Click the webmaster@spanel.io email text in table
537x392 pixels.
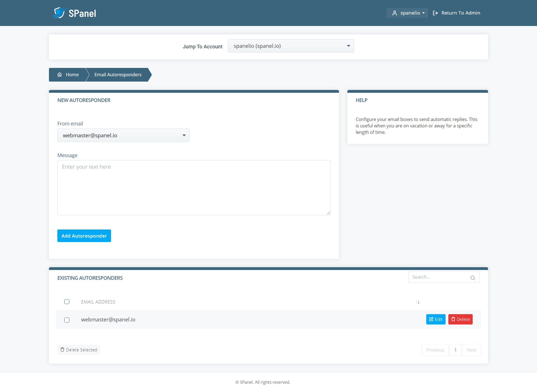click(x=108, y=319)
